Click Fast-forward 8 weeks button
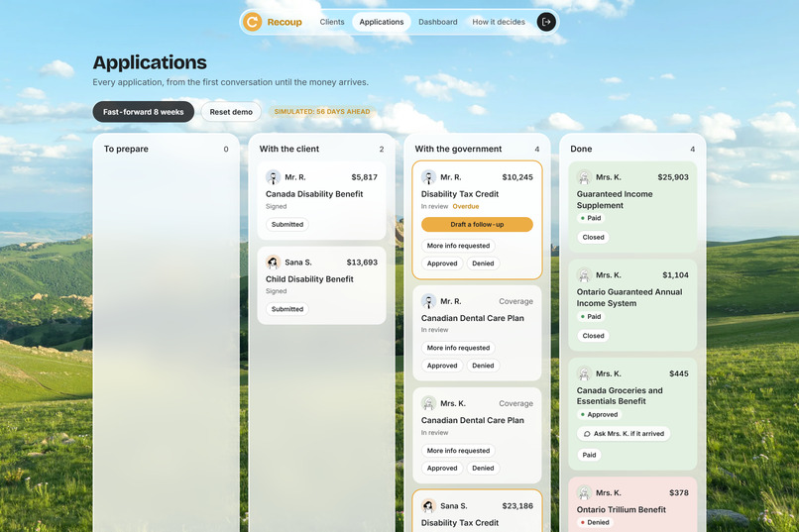799x532 pixels. click(143, 112)
